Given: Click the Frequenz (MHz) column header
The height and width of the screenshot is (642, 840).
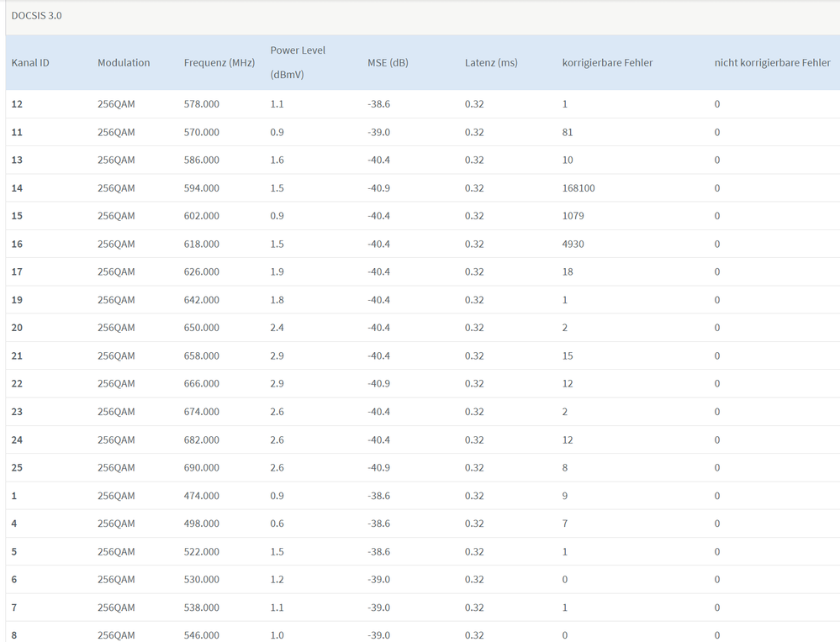Looking at the screenshot, I should pyautogui.click(x=219, y=63).
